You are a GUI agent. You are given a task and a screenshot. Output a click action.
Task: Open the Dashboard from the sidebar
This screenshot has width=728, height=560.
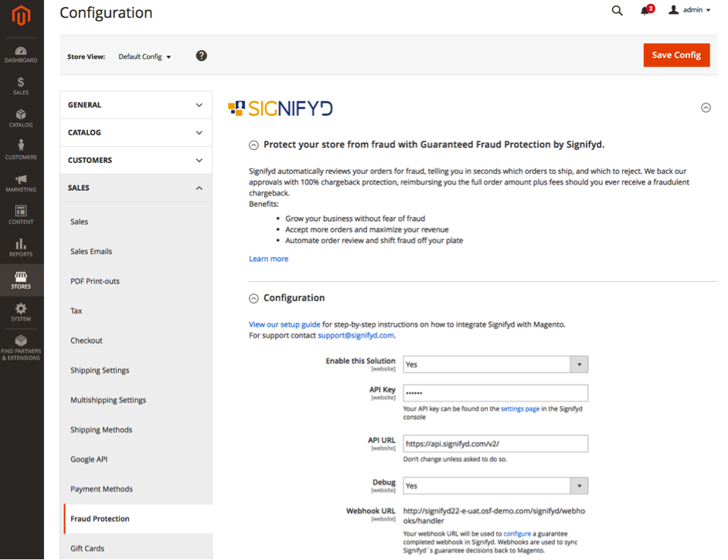(x=21, y=53)
